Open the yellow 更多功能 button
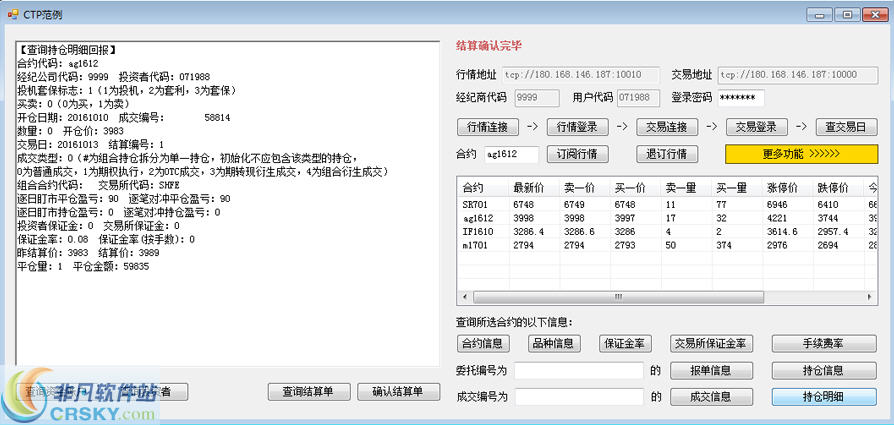The height and width of the screenshot is (425, 894). pyautogui.click(x=801, y=154)
